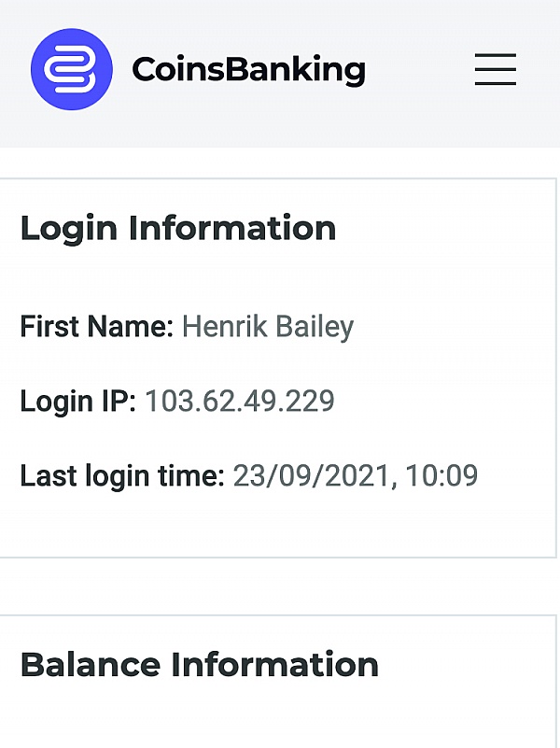
Task: Click the white S symbol inside the logo
Action: (71, 70)
